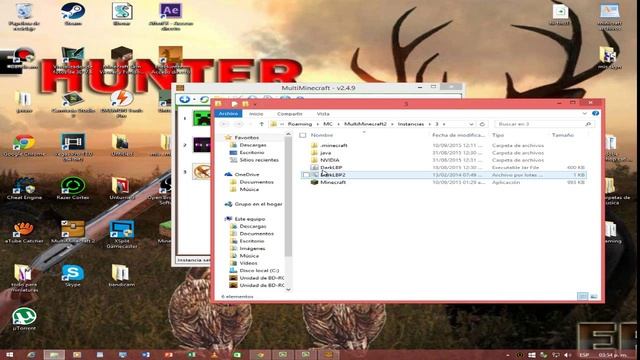Screen dimensions: 640x360
Task: Switch to details view in Explorer
Action: coord(582,296)
